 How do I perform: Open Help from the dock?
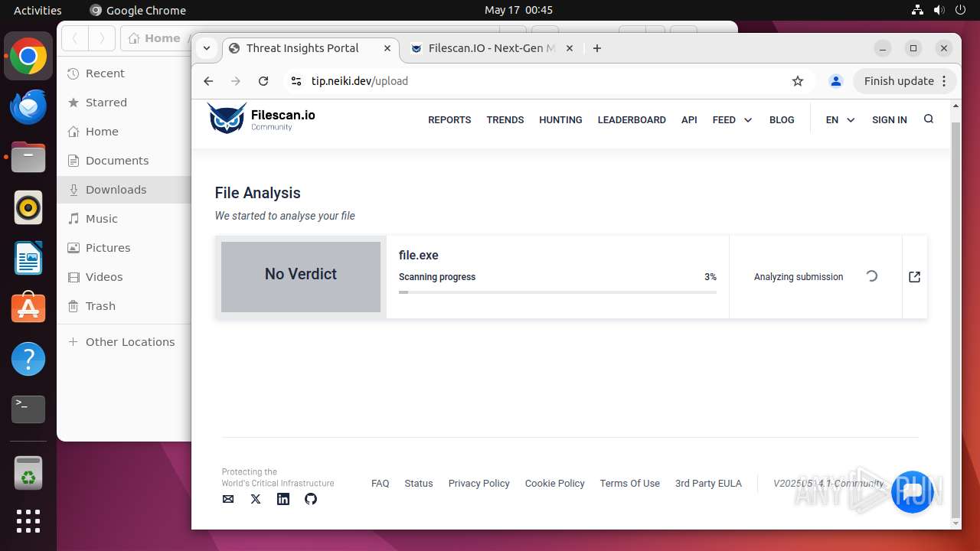(28, 359)
